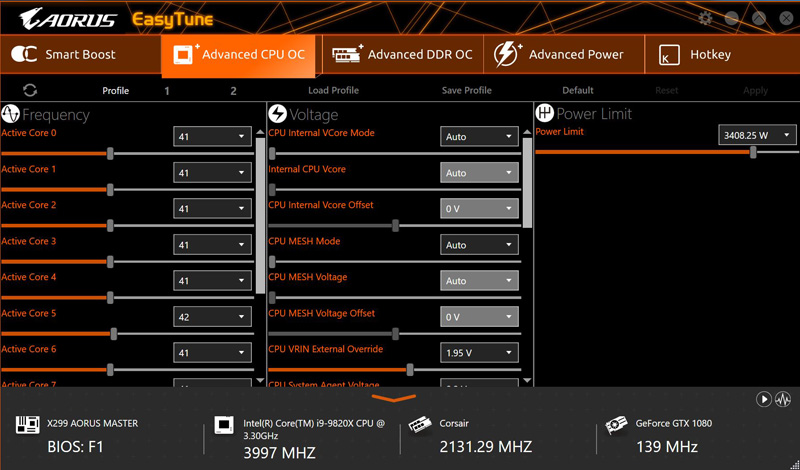Click the AORUS logo
The height and width of the screenshot is (470, 800).
point(68,19)
